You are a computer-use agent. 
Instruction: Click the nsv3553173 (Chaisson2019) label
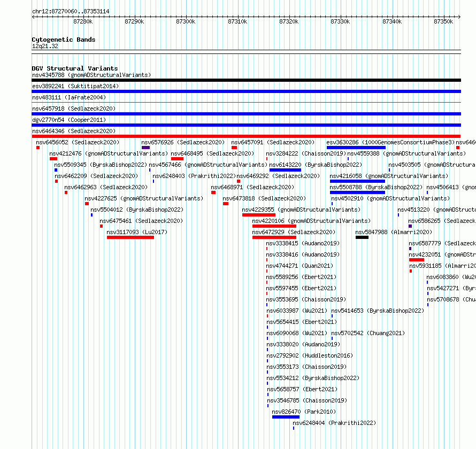[306, 367]
